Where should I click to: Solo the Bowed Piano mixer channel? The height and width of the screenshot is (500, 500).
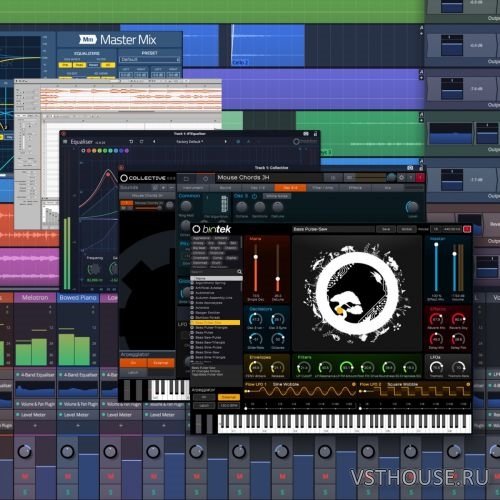68,492
